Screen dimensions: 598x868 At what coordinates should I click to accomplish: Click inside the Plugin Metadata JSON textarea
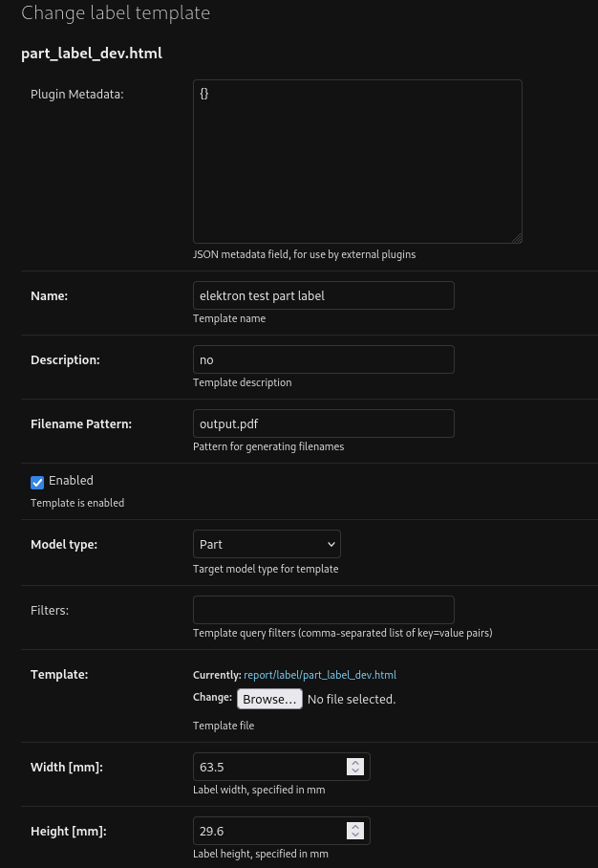coord(357,161)
